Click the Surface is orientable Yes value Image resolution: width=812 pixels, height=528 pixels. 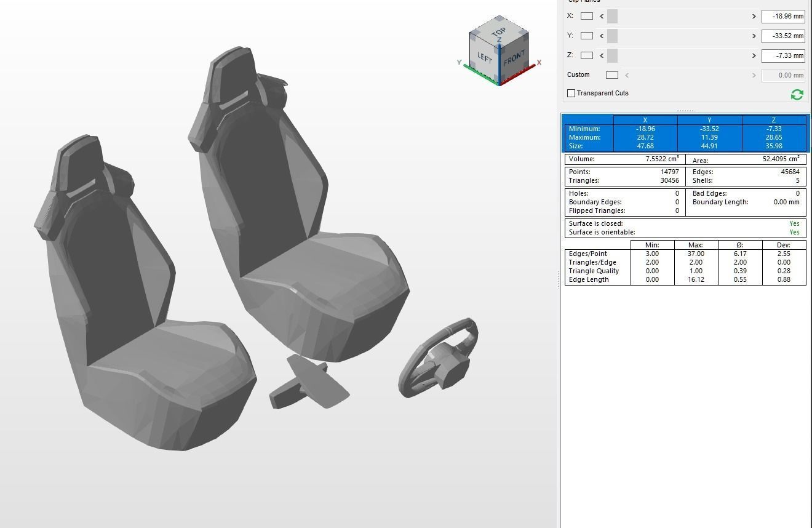tap(794, 232)
